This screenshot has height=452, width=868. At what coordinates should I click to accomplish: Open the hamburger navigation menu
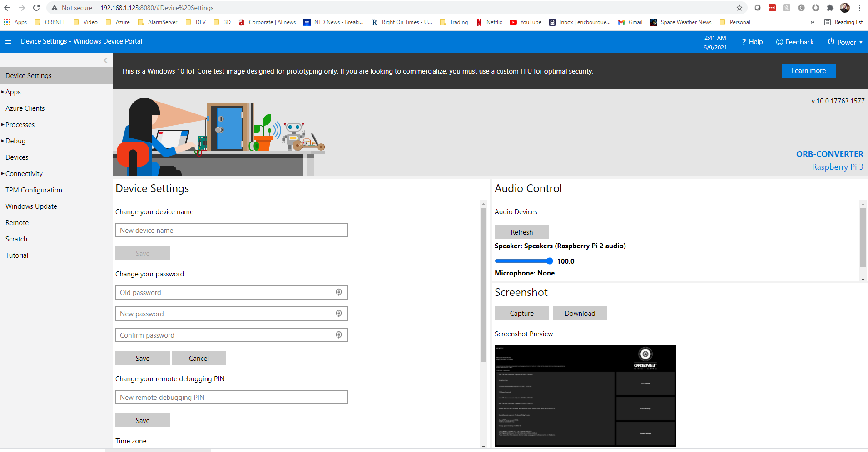(x=8, y=42)
